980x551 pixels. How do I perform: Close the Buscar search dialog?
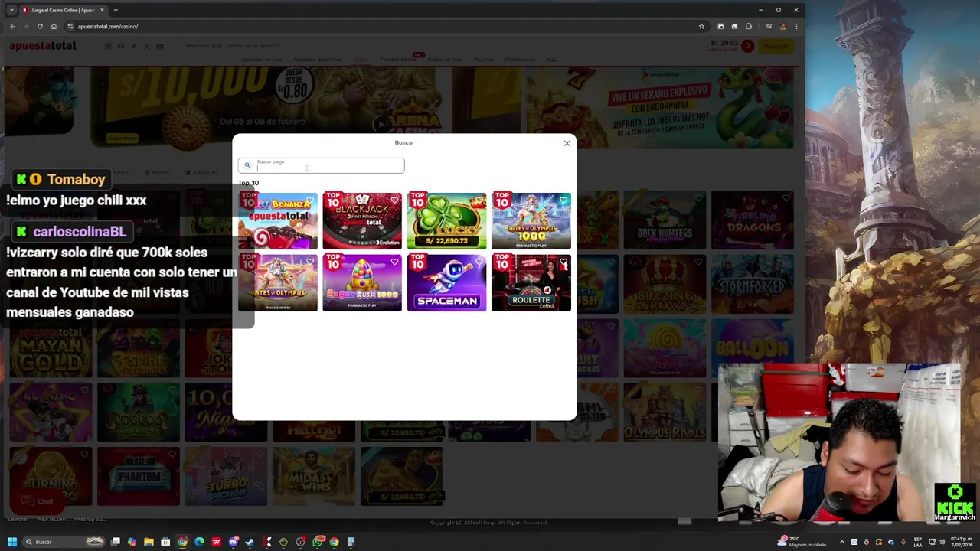pyautogui.click(x=567, y=143)
